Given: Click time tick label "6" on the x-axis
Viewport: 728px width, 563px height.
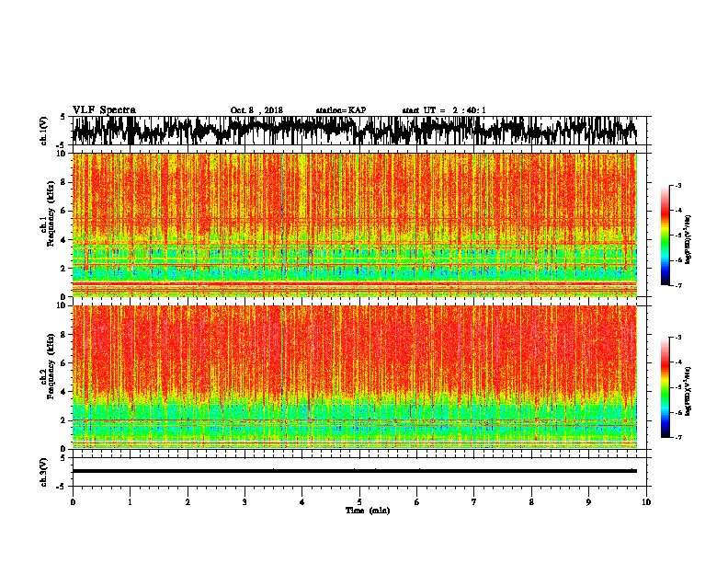Looking at the screenshot, I should click(x=417, y=502).
